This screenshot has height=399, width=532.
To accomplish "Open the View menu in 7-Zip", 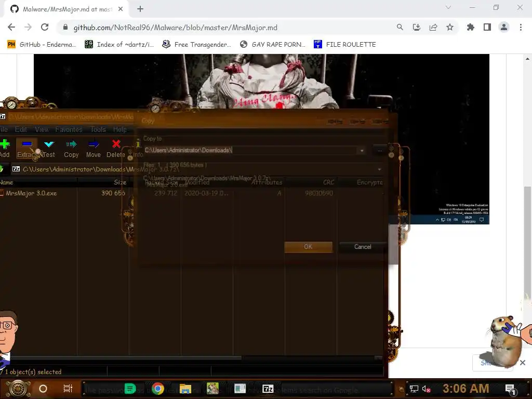I will [x=42, y=129].
